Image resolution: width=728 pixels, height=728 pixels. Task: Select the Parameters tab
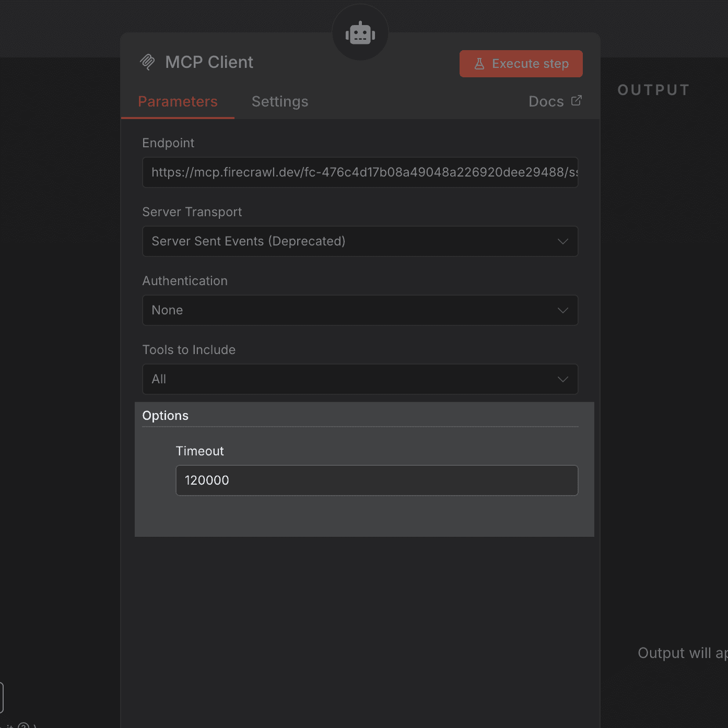[x=178, y=101]
